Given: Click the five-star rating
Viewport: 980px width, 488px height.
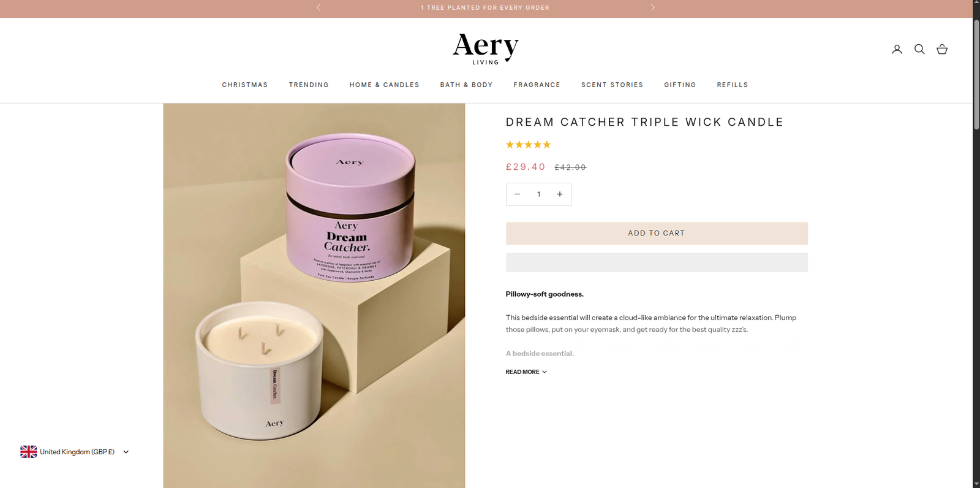Looking at the screenshot, I should point(528,145).
